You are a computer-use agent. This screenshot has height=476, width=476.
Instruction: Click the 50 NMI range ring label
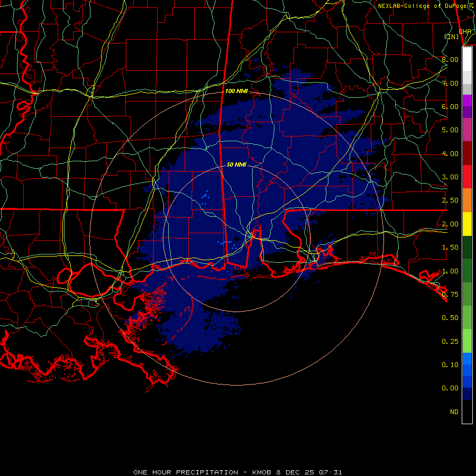[236, 164]
